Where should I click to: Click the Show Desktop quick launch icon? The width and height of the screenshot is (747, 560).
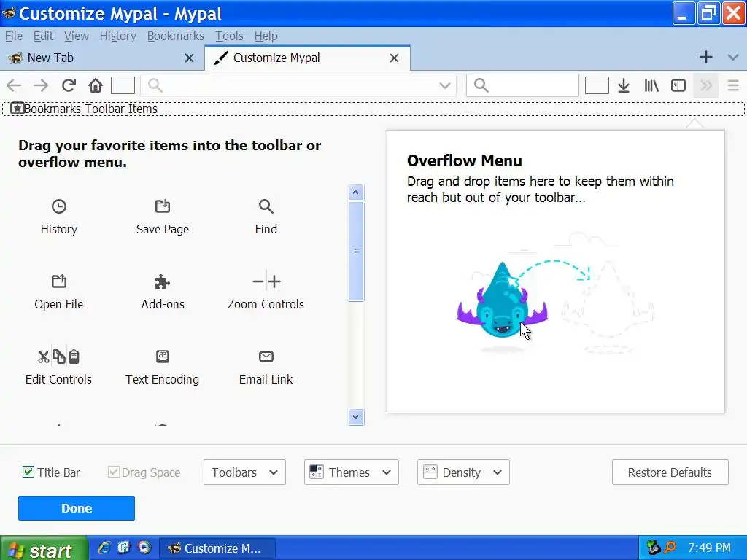124,548
